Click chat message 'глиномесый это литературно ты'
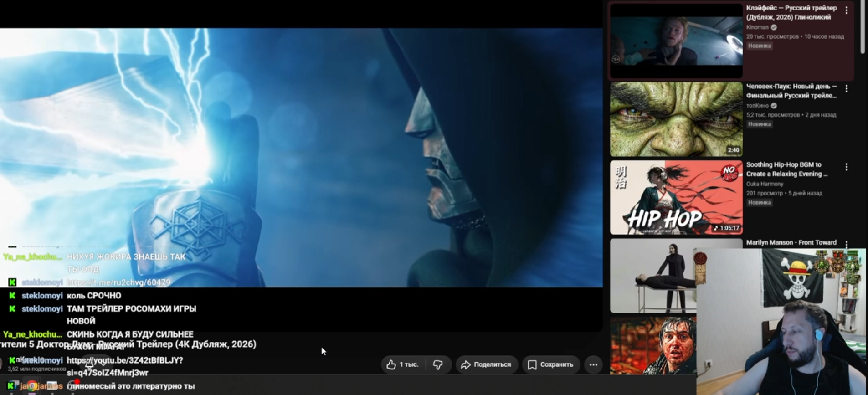This screenshot has height=395, width=868. pos(131,386)
